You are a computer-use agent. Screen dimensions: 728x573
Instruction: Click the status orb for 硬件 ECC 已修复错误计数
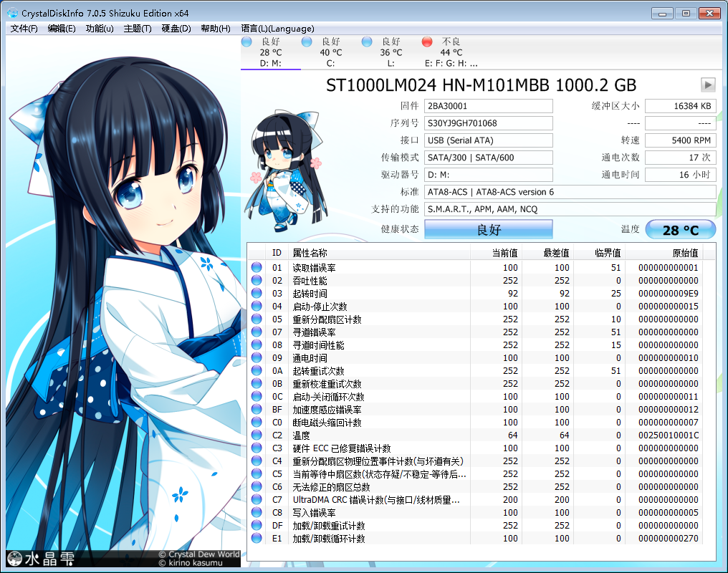[257, 448]
